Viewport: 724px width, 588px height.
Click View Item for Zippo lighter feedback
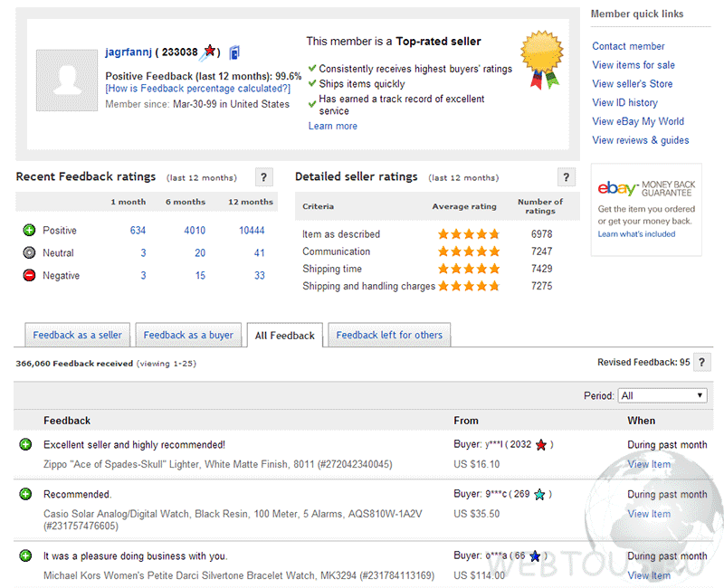(649, 464)
